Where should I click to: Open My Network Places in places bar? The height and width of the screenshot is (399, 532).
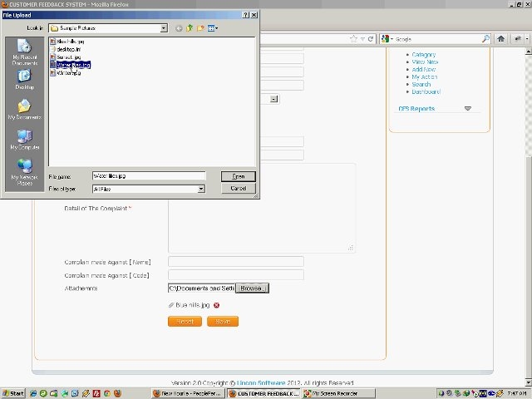click(x=25, y=172)
